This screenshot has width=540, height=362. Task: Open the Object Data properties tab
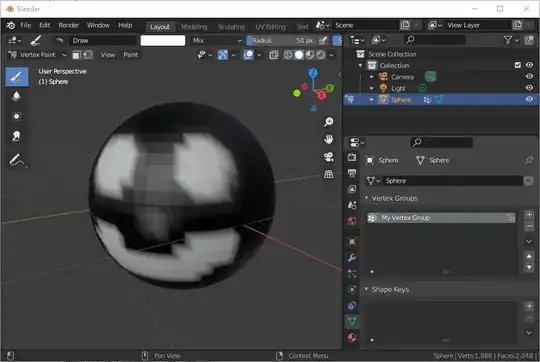pyautogui.click(x=352, y=321)
